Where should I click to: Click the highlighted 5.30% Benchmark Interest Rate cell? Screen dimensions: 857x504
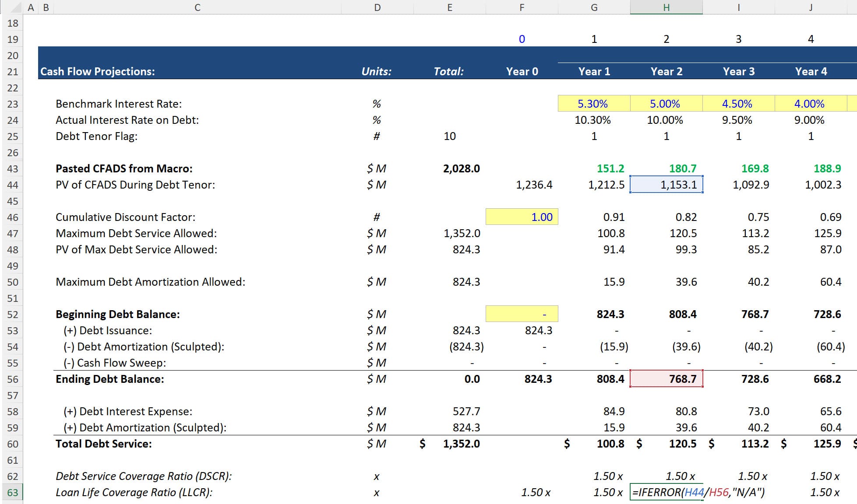point(593,104)
